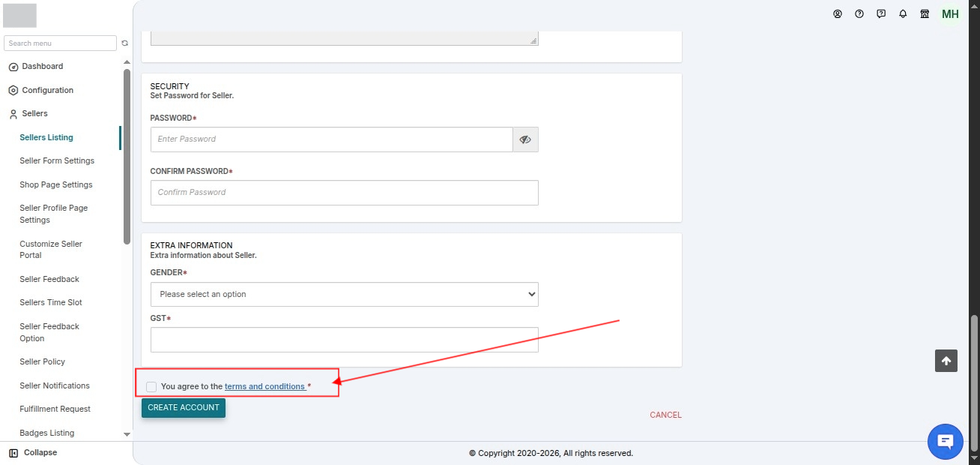Image resolution: width=980 pixels, height=465 pixels.
Task: Expand the Configuration menu section
Action: tap(41, 90)
